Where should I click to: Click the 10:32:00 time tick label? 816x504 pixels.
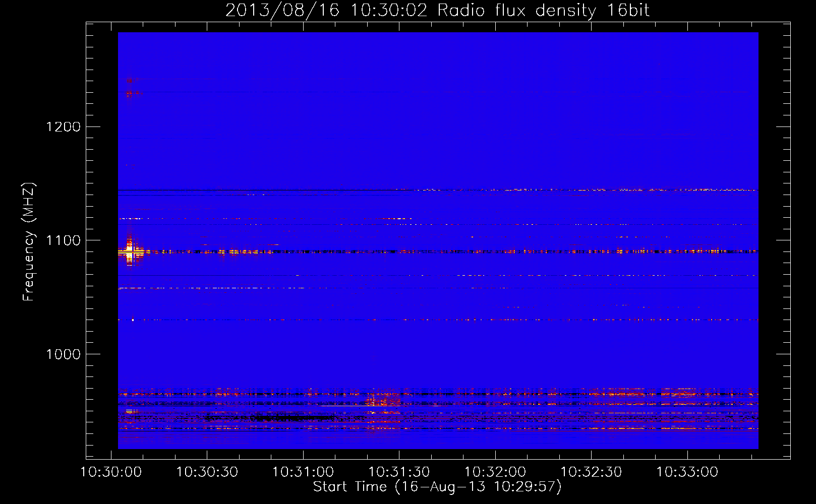point(495,472)
